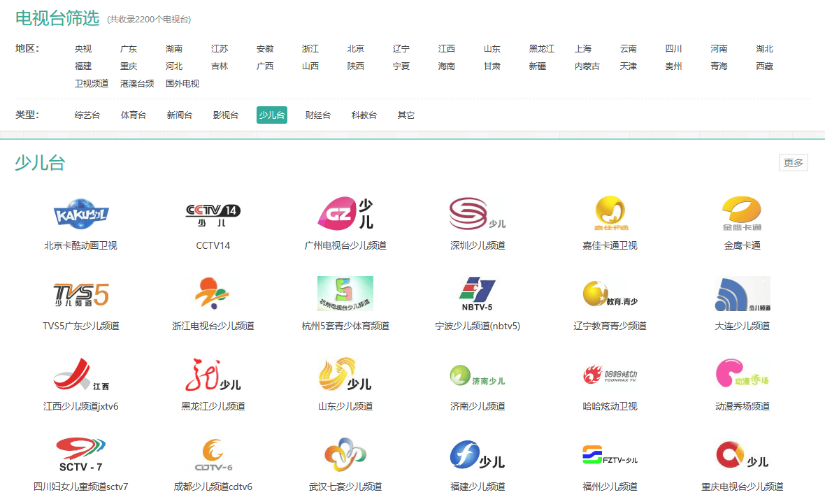This screenshot has width=825, height=504.
Task: Click the 更多 button
Action: point(794,163)
